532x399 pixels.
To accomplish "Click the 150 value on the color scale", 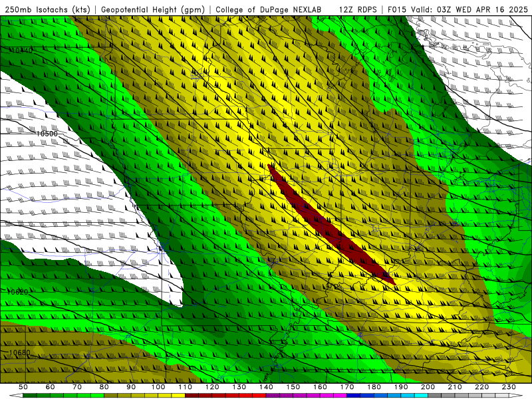I will [x=293, y=387].
